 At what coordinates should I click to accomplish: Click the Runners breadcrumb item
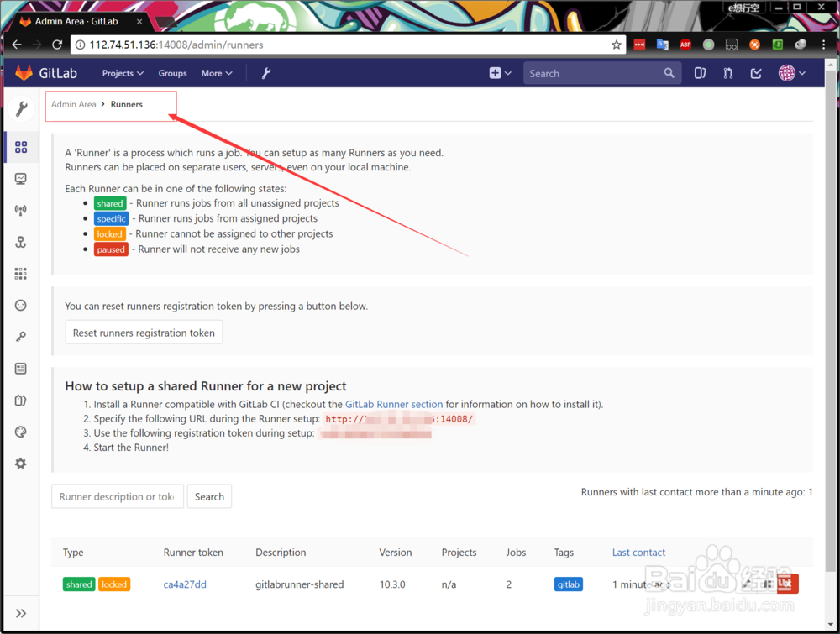coord(127,104)
